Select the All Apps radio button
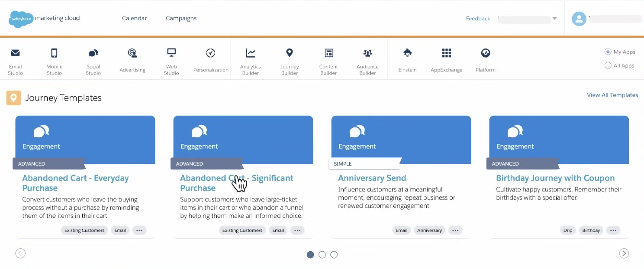This screenshot has width=644, height=269. click(608, 66)
